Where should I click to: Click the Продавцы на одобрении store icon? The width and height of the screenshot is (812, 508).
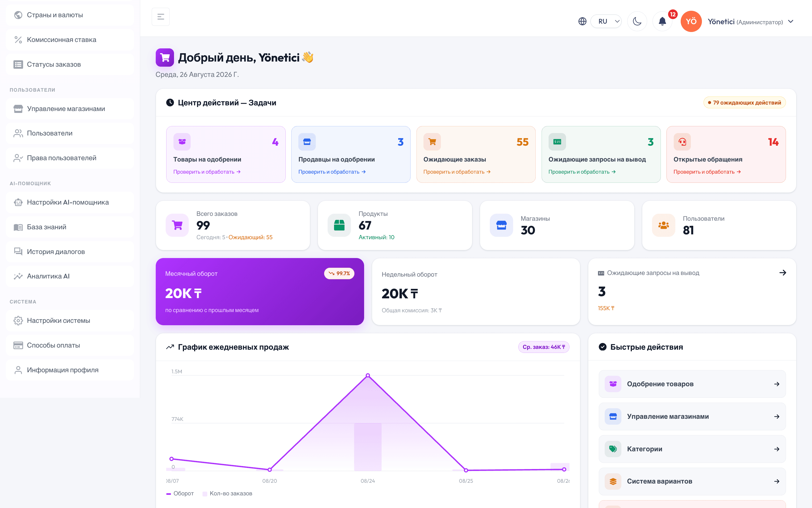click(307, 142)
